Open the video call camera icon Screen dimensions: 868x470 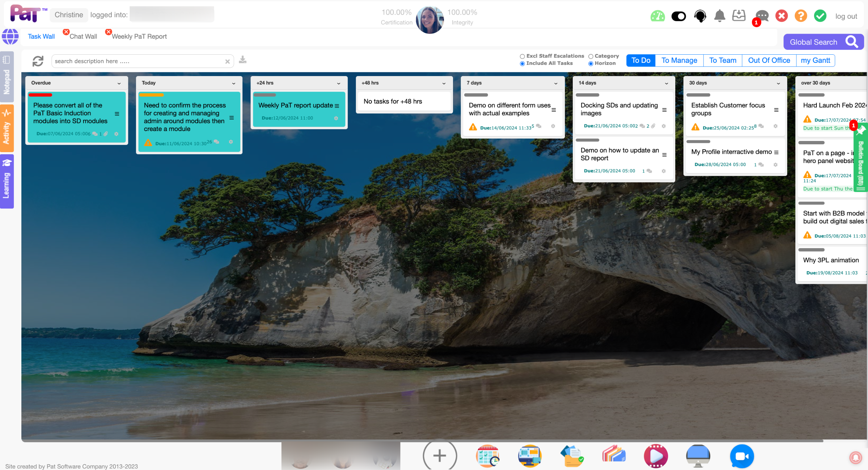(x=742, y=456)
